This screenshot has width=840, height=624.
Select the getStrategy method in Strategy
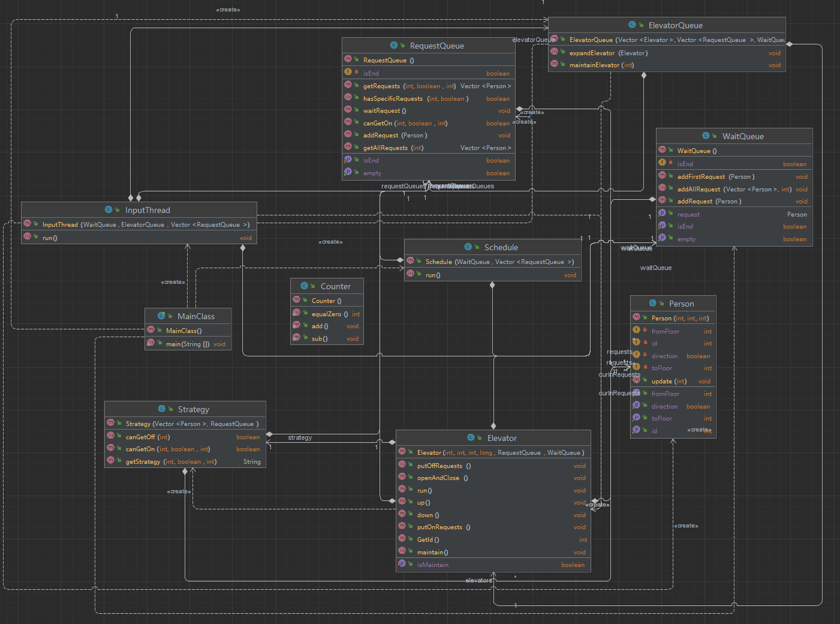click(185, 461)
